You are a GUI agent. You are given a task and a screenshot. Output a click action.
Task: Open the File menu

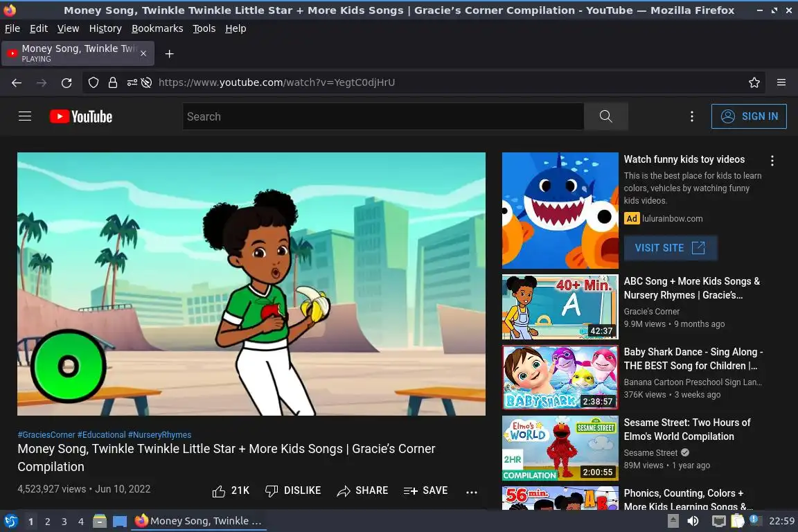(x=12, y=28)
